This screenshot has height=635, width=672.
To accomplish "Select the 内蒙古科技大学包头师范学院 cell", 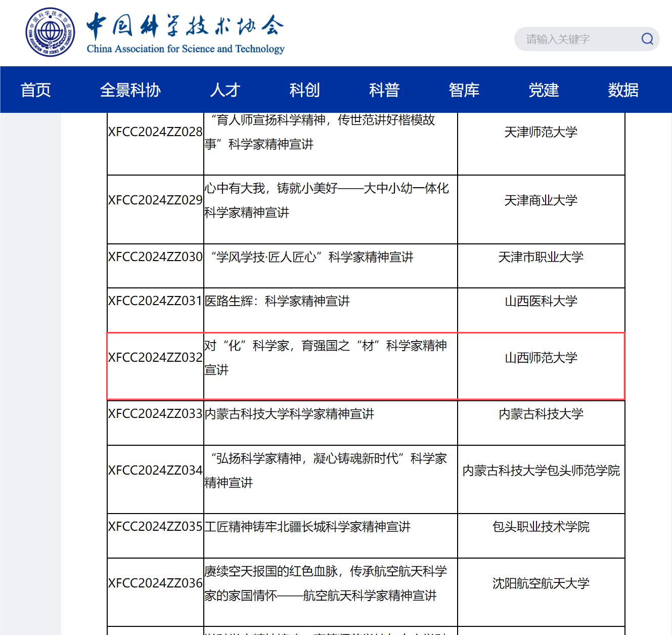I will coord(541,471).
